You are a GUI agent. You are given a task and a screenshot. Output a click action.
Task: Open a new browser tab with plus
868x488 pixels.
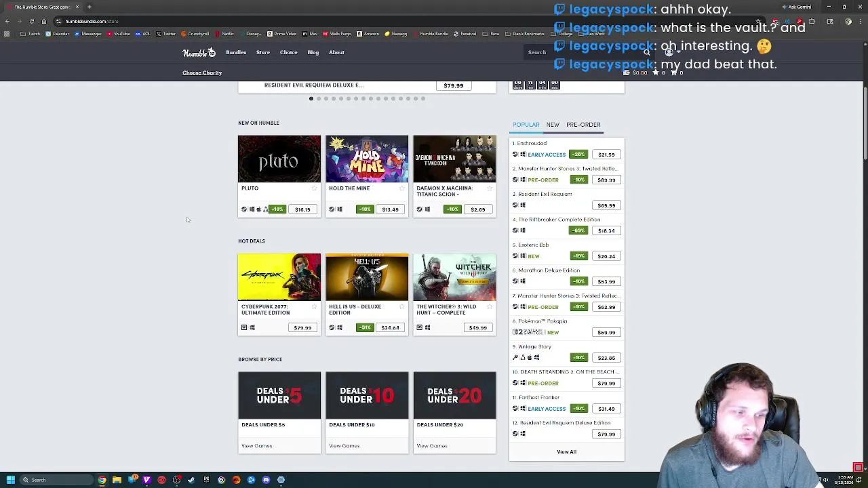tap(90, 7)
